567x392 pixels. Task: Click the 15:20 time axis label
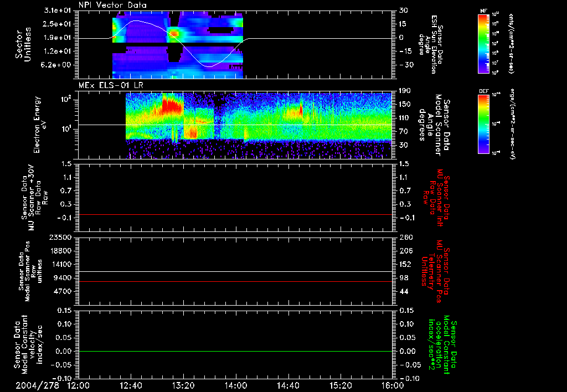341,385
